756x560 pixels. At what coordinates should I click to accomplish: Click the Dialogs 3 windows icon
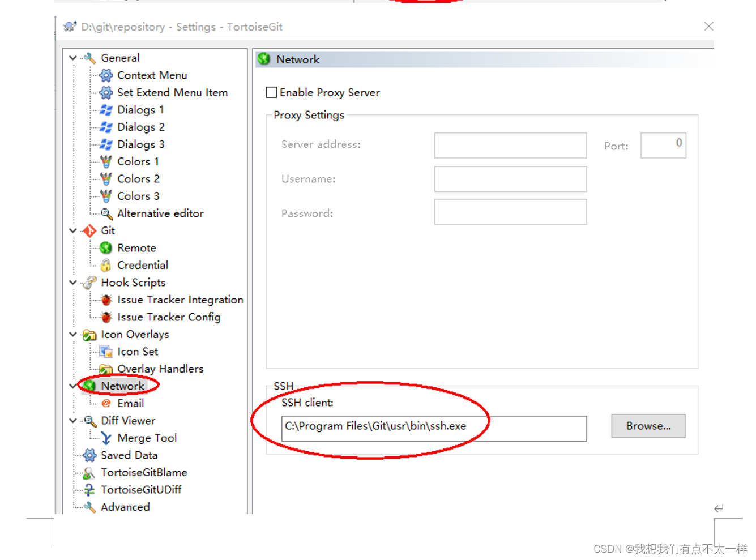[106, 144]
